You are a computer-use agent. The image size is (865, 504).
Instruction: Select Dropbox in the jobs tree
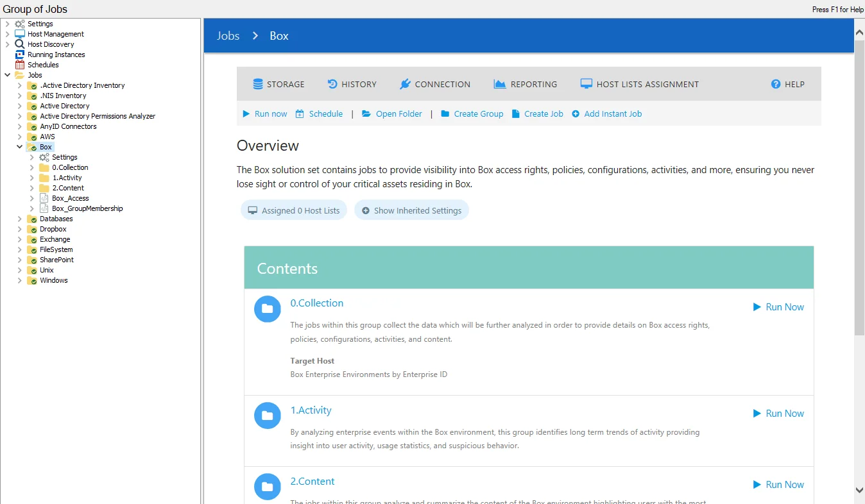53,229
